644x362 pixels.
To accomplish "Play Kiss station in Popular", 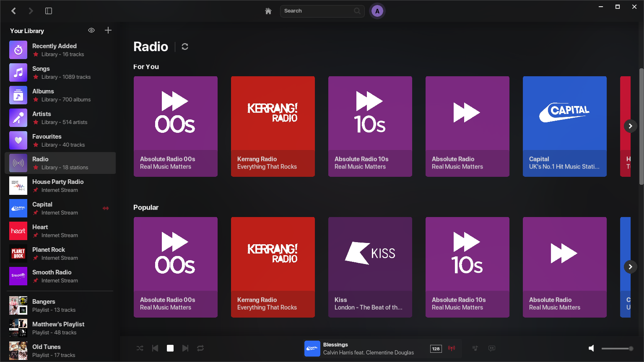I will coord(370,267).
